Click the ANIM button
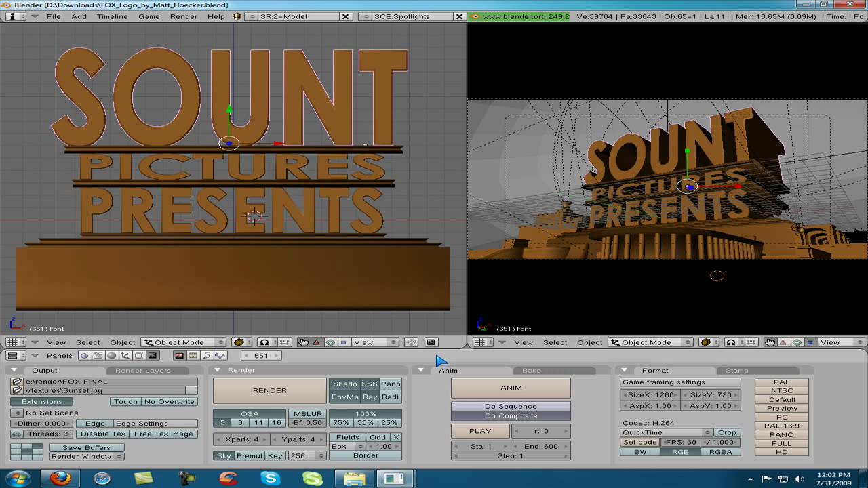868x488 pixels. coord(511,388)
